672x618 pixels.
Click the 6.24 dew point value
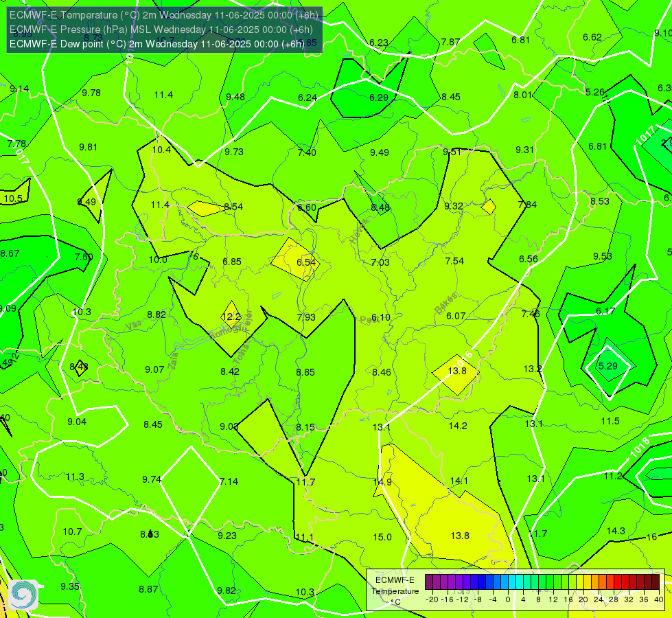308,98
